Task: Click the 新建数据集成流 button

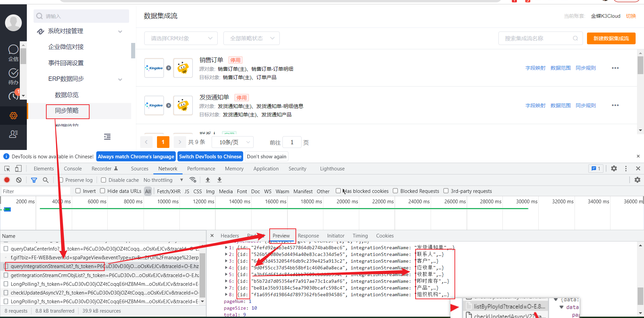Action: pos(611,38)
